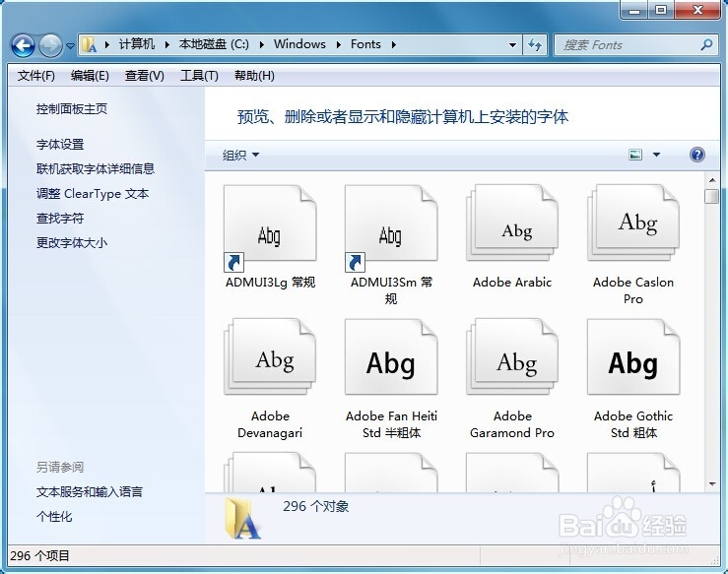Click the change view icon button
Image resolution: width=728 pixels, height=574 pixels.
[635, 155]
